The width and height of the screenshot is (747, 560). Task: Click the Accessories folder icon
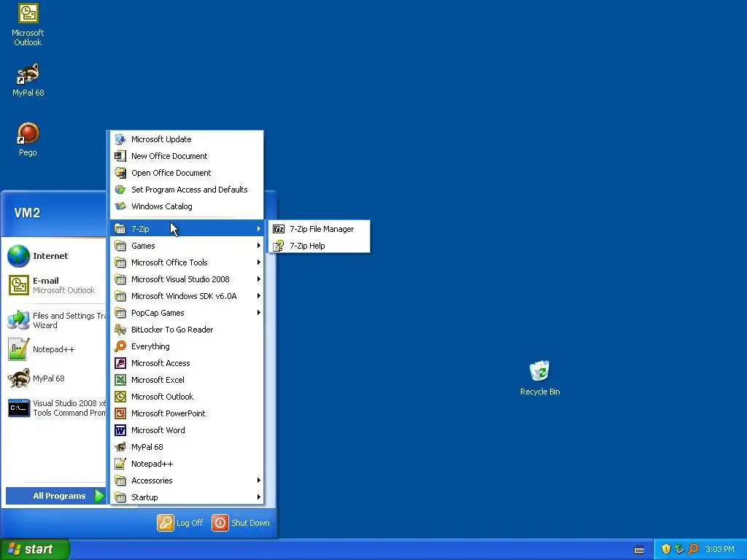[x=120, y=481]
